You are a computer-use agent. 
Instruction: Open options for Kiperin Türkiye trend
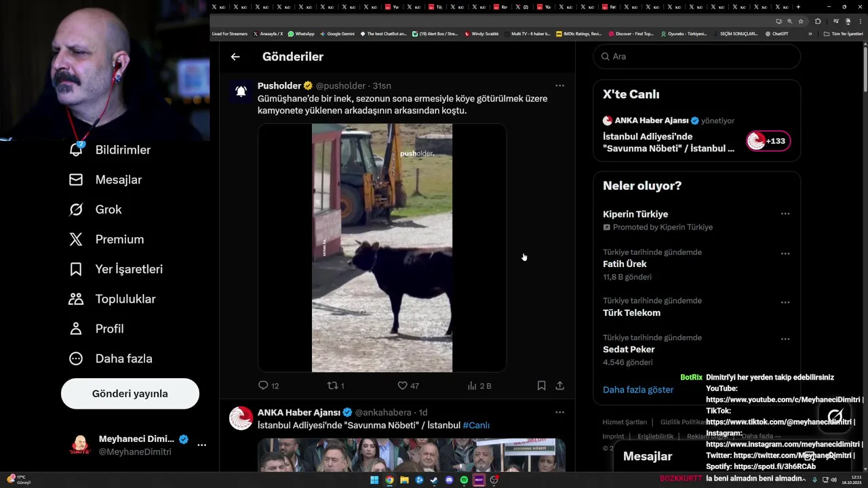pos(785,214)
